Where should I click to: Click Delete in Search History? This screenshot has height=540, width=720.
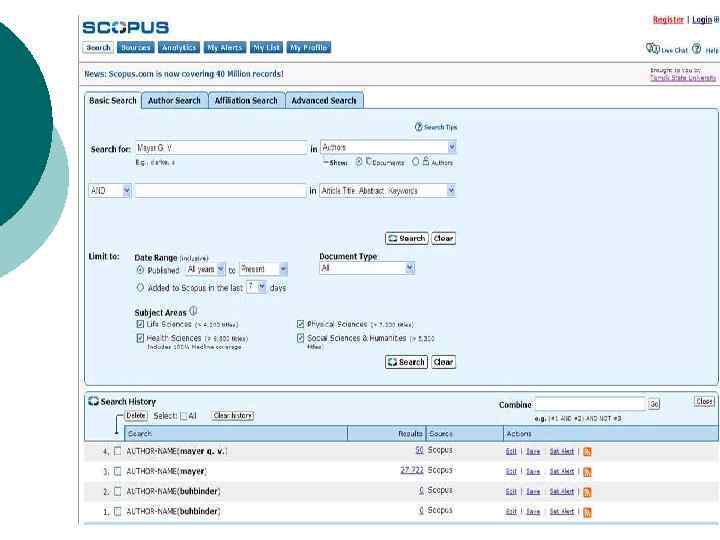[x=136, y=416]
